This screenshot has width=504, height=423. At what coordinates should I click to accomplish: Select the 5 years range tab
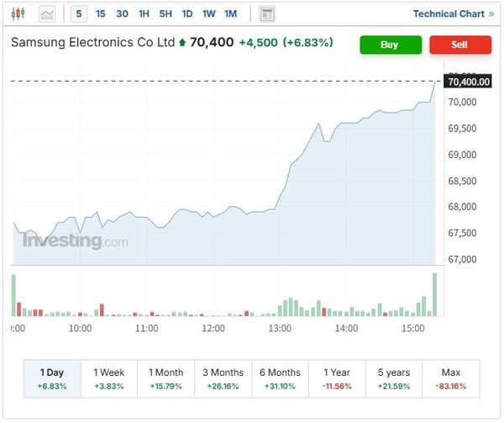point(394,378)
